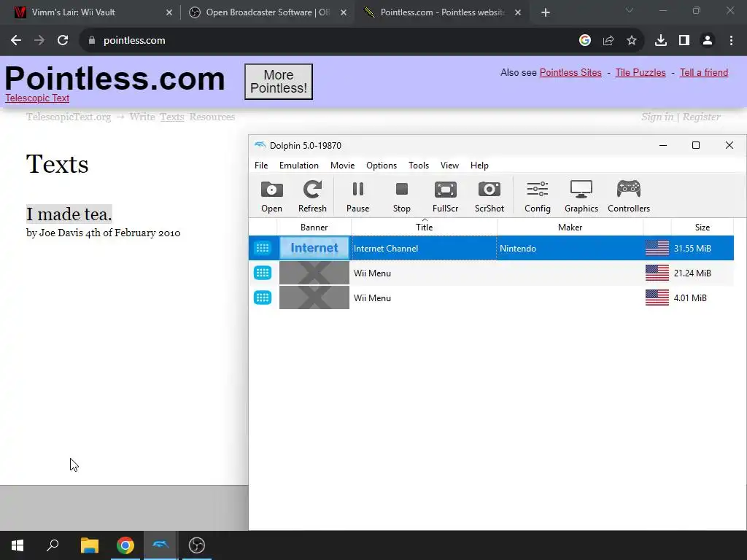Click the Open toolbar icon in Dolphin
The image size is (747, 560).
tap(271, 196)
